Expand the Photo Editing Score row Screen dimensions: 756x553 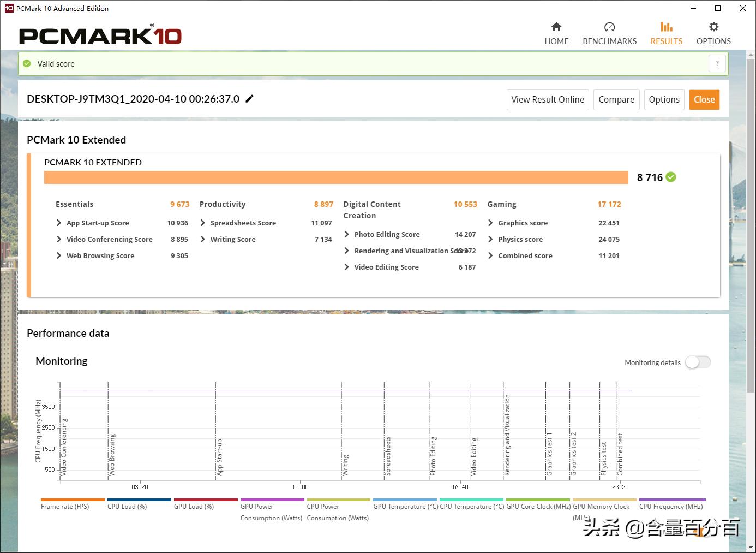click(347, 234)
